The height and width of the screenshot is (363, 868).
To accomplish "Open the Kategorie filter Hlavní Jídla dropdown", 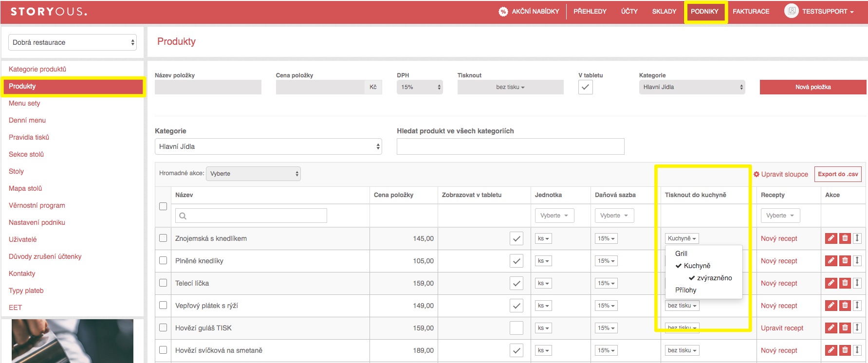I will click(x=268, y=146).
